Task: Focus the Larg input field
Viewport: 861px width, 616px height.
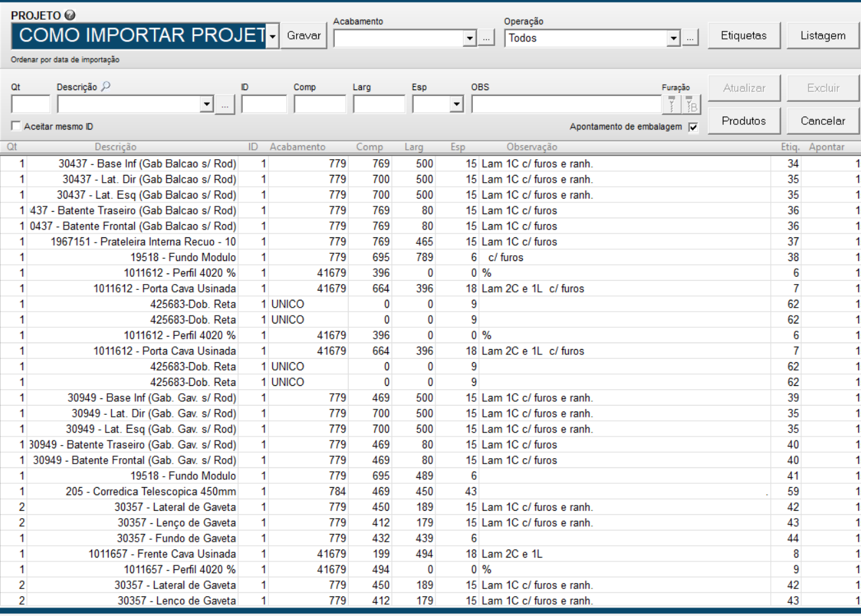Action: pyautogui.click(x=379, y=104)
